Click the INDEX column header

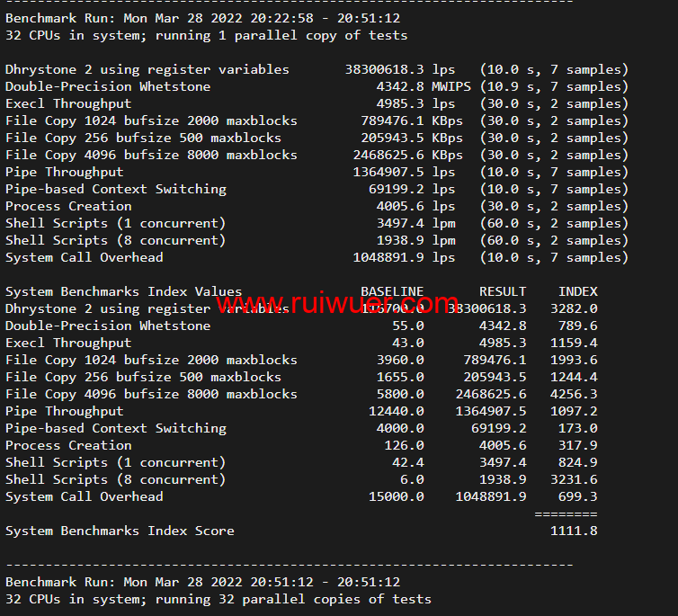(x=577, y=291)
